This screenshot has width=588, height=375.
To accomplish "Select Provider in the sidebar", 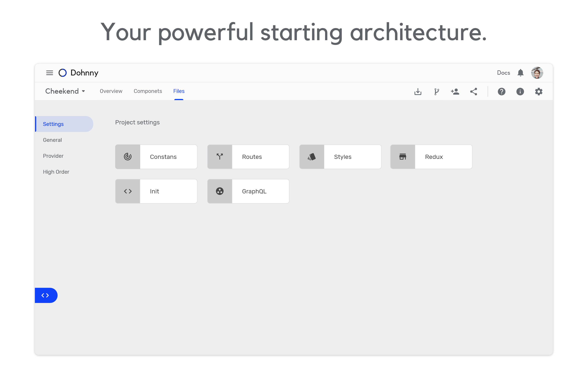I will coord(53,156).
